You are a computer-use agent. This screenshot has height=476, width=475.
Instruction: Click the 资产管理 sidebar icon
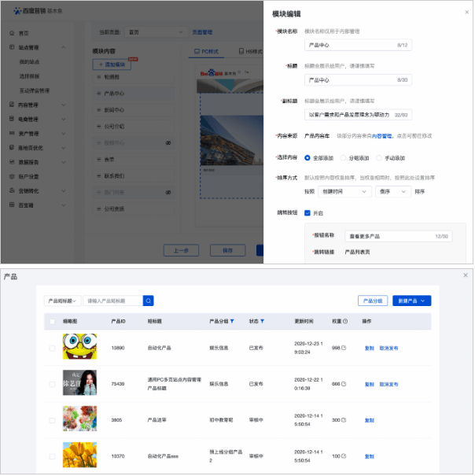pos(12,133)
